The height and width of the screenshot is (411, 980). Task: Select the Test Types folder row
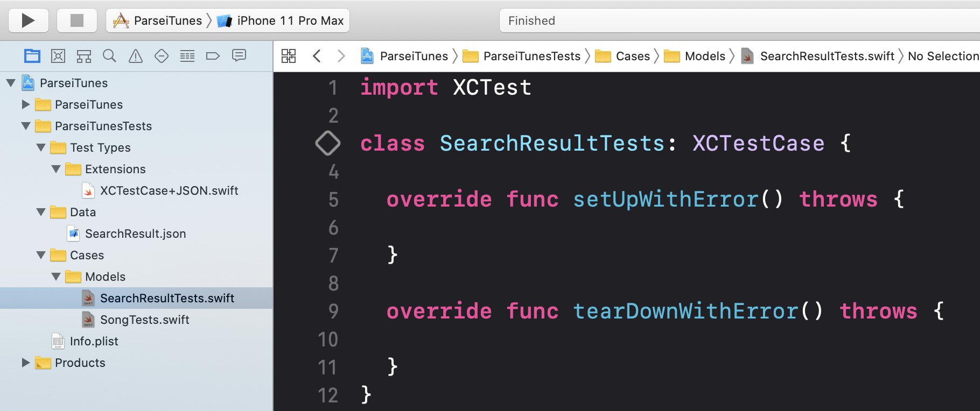(x=136, y=147)
